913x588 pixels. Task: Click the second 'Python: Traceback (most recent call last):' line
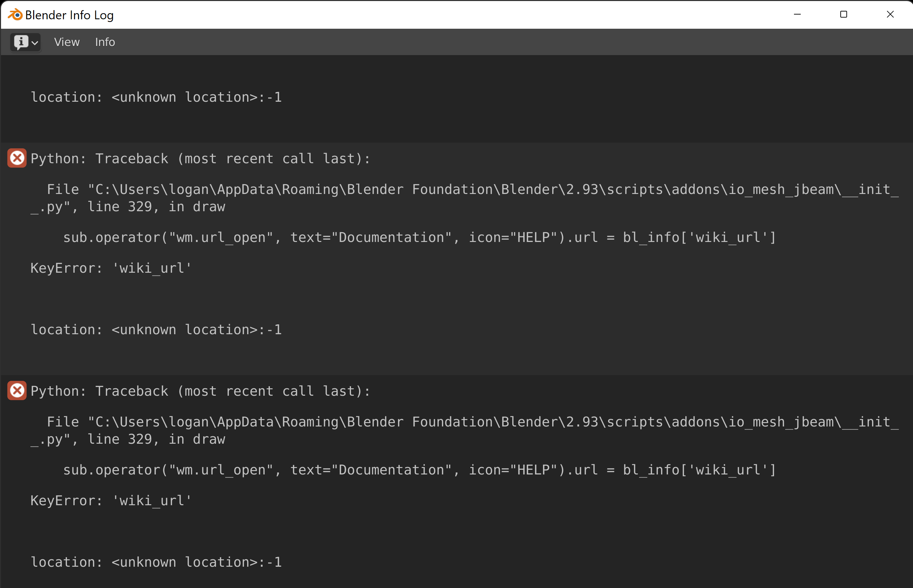coord(201,391)
